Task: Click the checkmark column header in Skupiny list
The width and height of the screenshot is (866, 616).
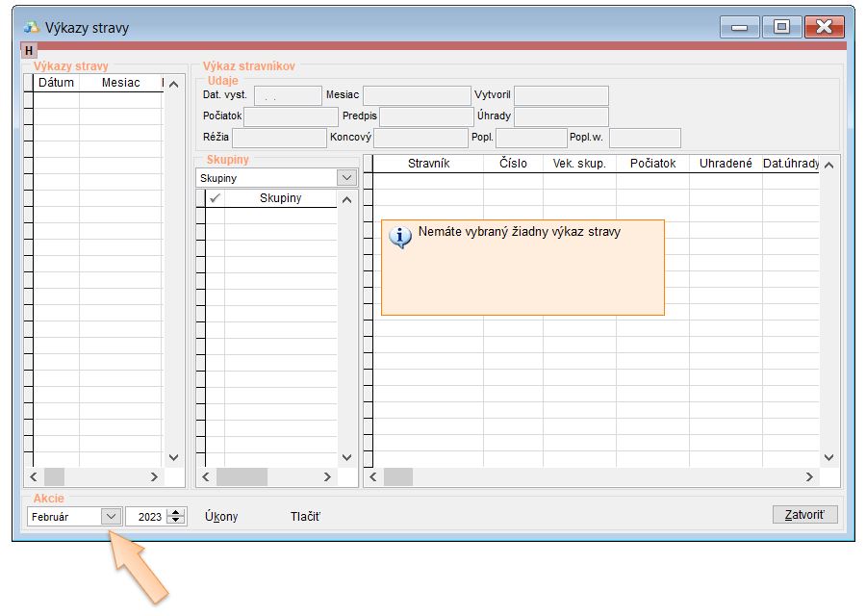Action: [216, 197]
